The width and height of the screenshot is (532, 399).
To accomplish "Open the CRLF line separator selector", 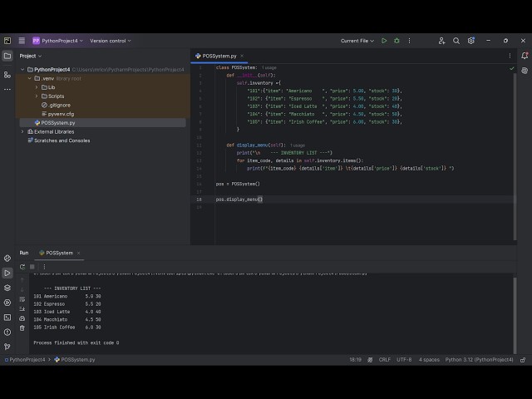I will tap(384, 360).
